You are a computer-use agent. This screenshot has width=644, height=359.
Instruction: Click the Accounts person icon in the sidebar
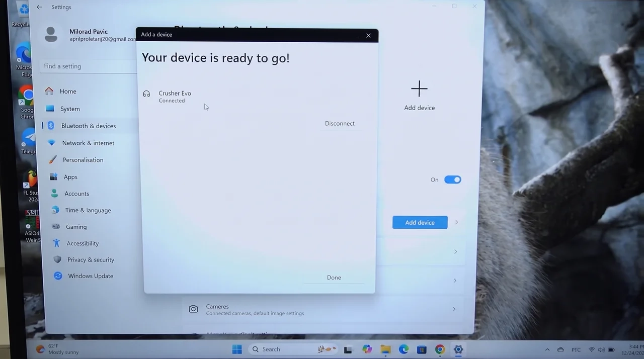click(x=54, y=194)
